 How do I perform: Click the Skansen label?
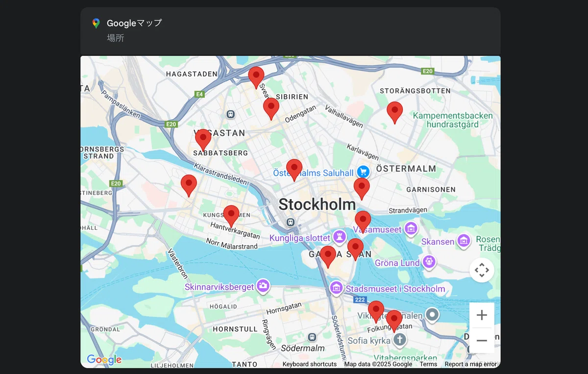click(438, 242)
